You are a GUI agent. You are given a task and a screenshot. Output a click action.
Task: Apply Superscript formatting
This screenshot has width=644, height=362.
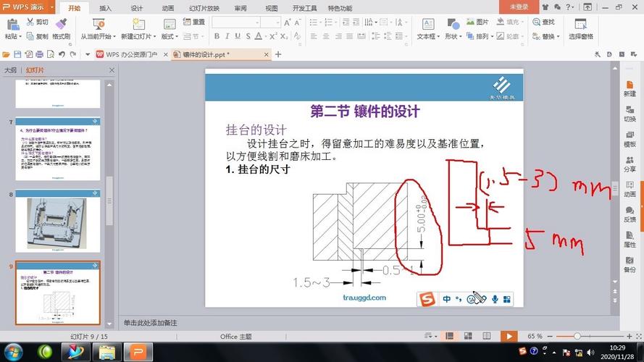click(x=273, y=36)
